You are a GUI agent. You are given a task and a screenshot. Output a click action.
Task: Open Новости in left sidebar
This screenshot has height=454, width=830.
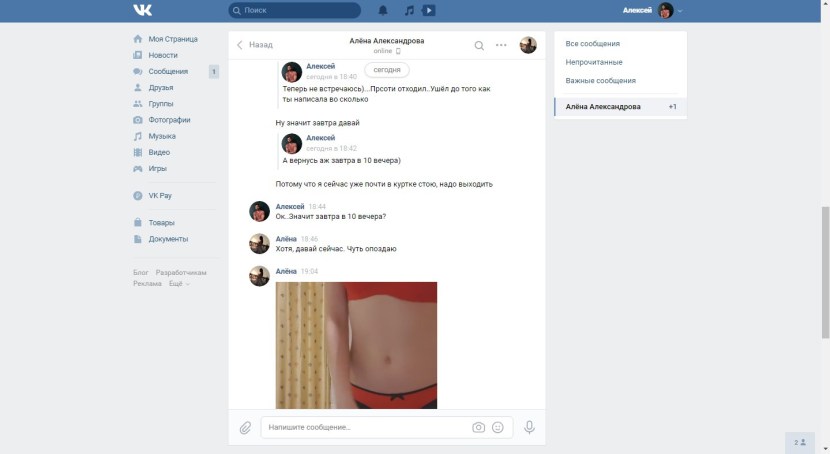pos(163,55)
